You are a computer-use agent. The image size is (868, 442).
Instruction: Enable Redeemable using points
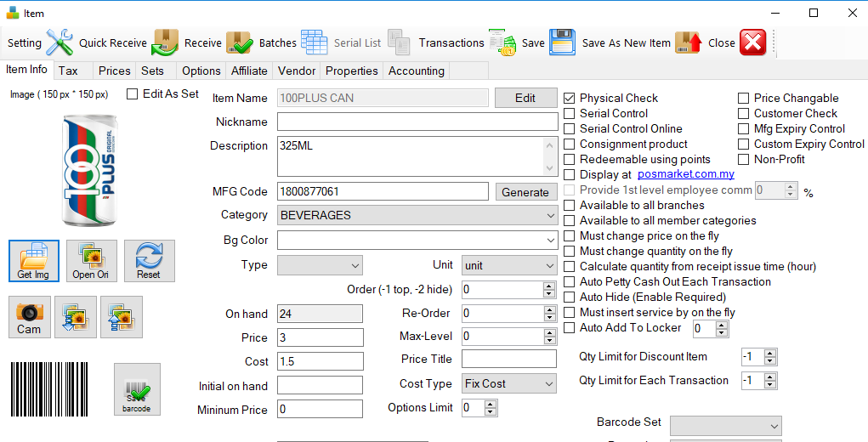[x=569, y=159]
